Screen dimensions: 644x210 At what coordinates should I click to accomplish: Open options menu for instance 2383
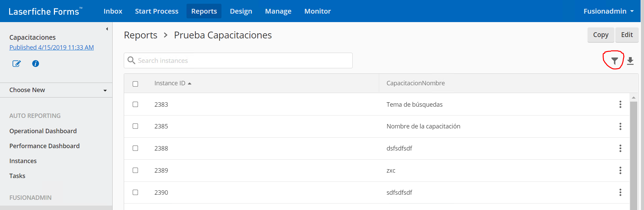pyautogui.click(x=620, y=104)
